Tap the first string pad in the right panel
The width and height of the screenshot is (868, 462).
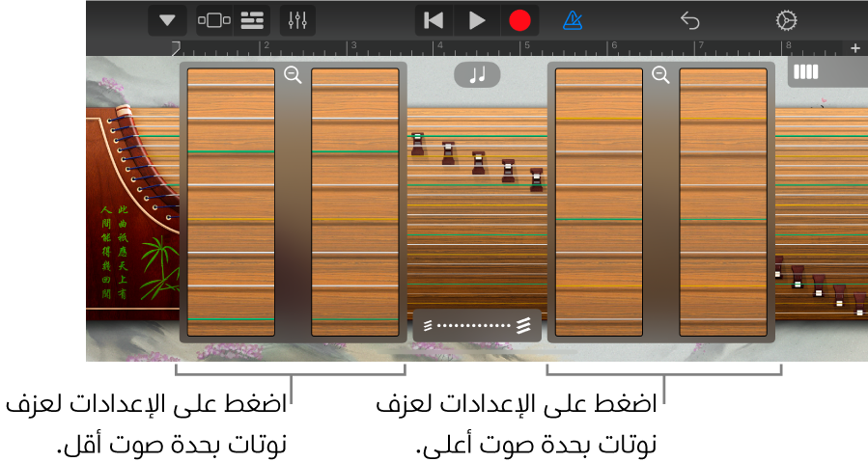pyautogui.click(x=599, y=202)
